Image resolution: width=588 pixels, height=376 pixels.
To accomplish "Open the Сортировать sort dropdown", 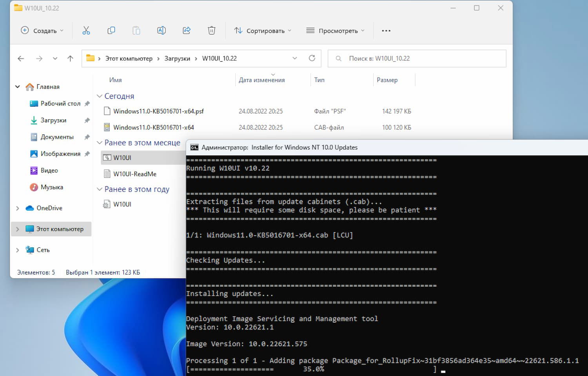I will click(x=263, y=31).
